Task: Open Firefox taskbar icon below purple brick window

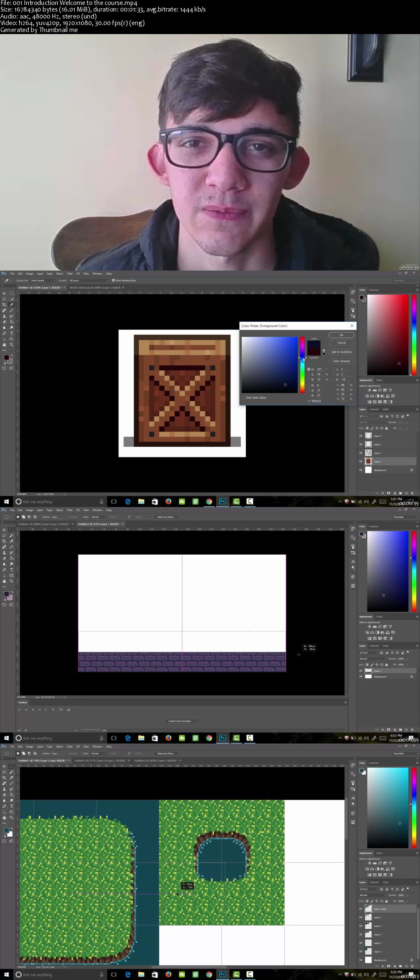Action: tap(168, 738)
